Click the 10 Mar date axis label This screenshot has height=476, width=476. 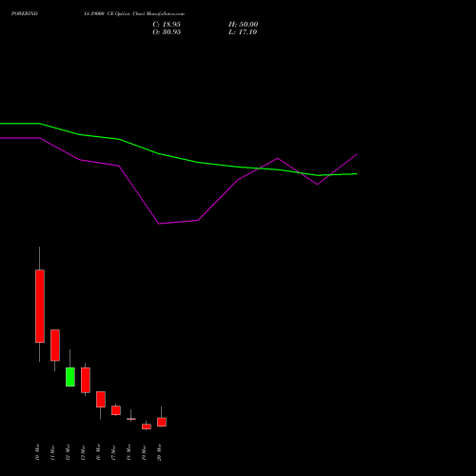point(37,452)
